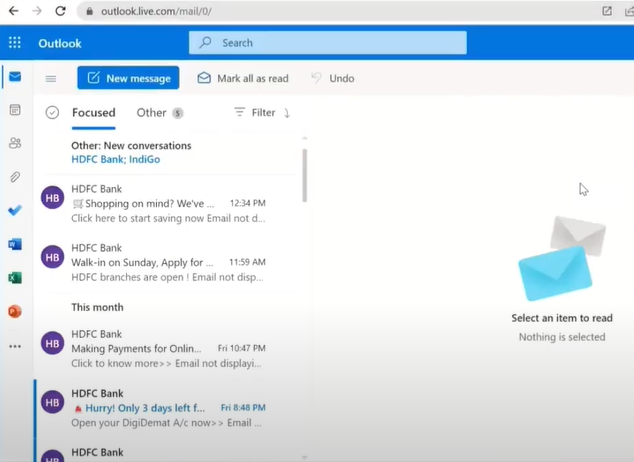Launch the Excel app icon

click(15, 278)
